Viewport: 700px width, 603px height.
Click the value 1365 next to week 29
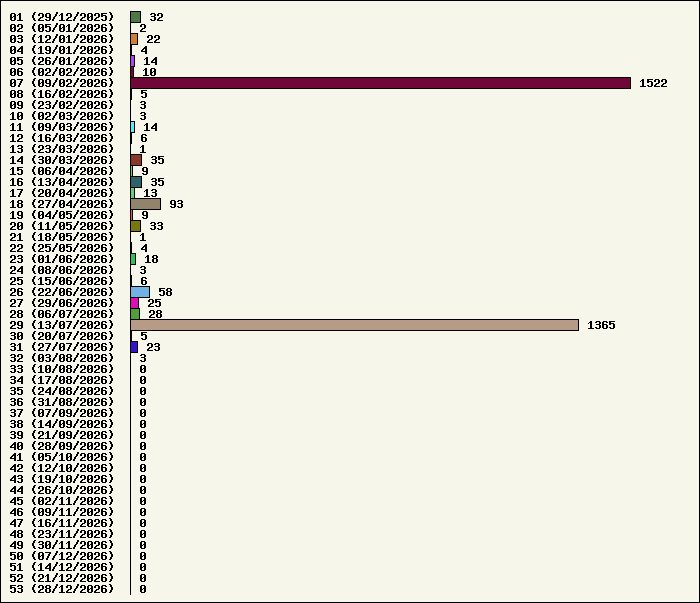pos(601,325)
